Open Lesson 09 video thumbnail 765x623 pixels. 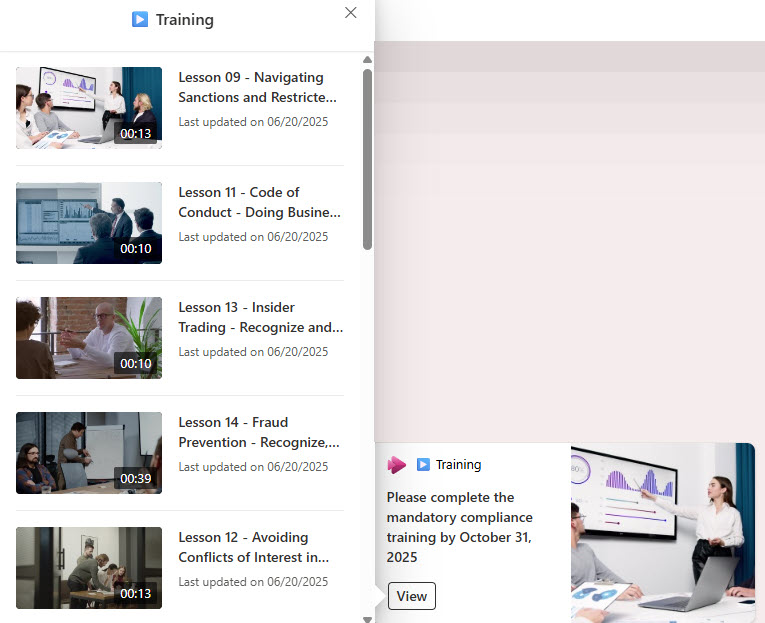(x=89, y=108)
